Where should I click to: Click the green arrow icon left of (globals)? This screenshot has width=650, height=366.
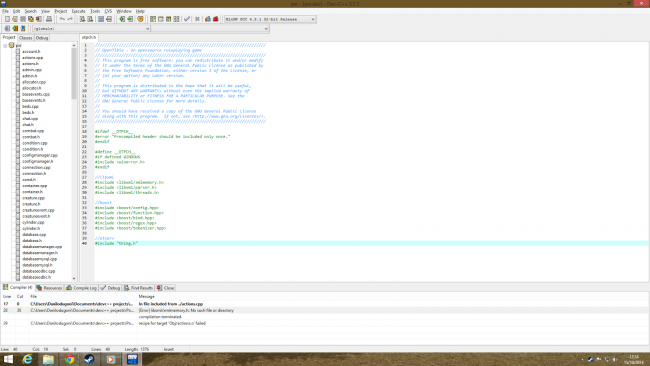15,29
